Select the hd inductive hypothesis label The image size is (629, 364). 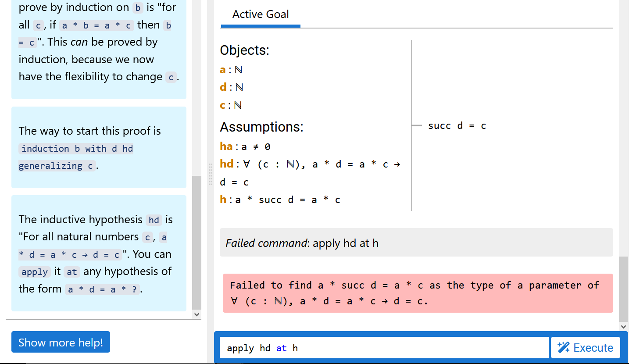coord(226,164)
